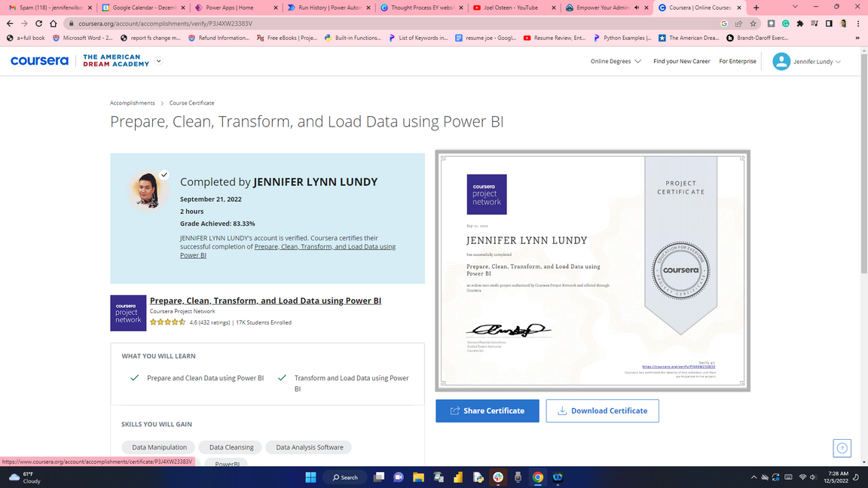Click the certificate preview image

[x=592, y=270]
